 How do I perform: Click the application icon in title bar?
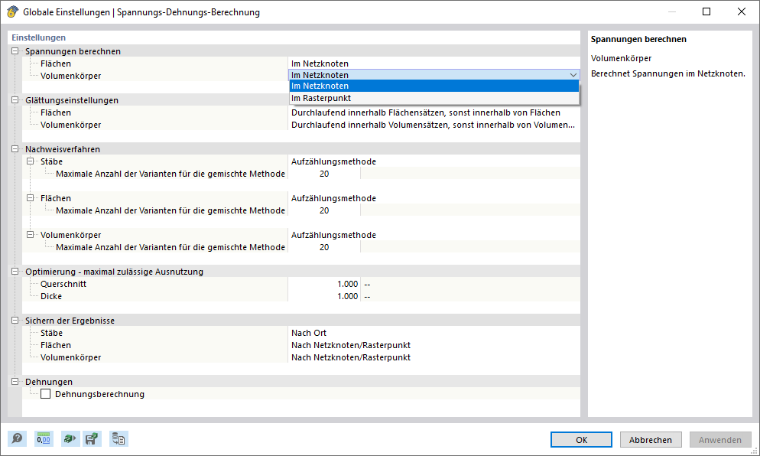[x=12, y=12]
